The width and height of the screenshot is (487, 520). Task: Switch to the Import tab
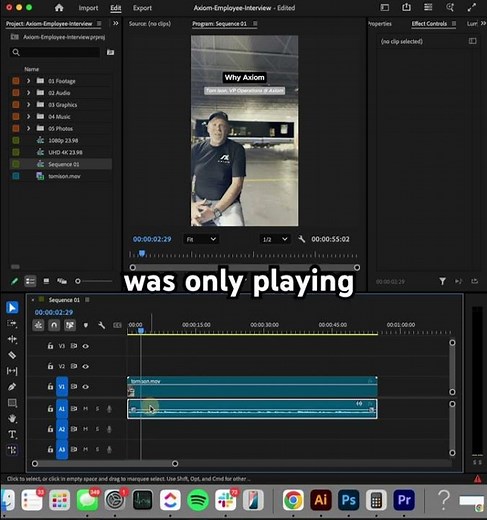coord(88,8)
